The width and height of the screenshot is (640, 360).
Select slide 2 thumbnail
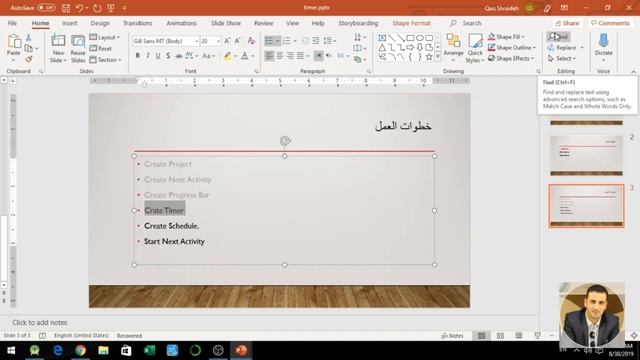[x=586, y=155]
